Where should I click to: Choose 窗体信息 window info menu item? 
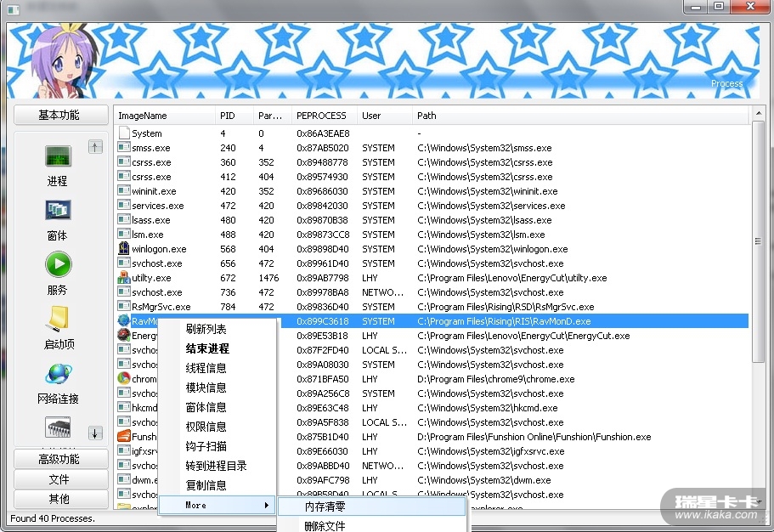pos(218,407)
